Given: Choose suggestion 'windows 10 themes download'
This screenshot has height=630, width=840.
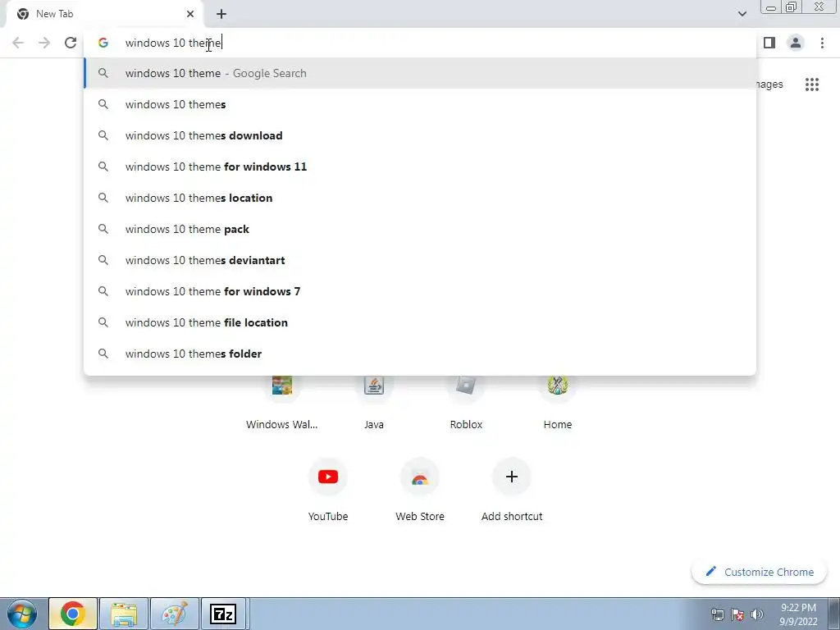Looking at the screenshot, I should point(420,135).
